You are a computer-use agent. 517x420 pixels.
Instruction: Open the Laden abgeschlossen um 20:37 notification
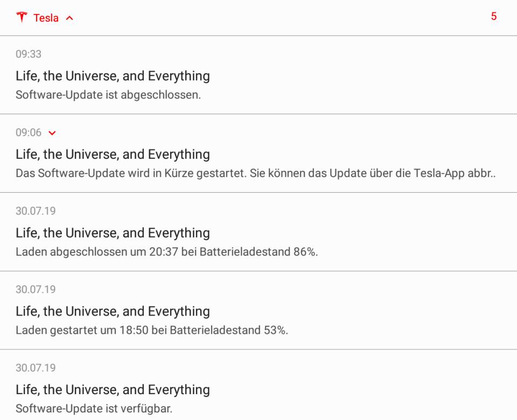tap(258, 232)
